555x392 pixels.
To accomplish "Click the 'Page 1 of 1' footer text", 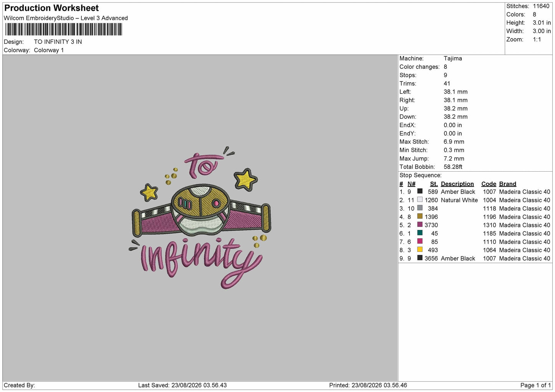I will click(536, 385).
